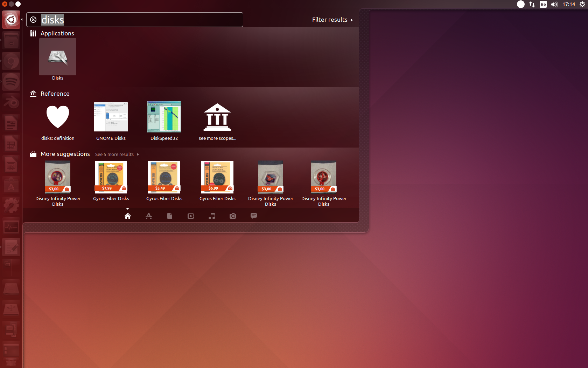588x368 pixels.
Task: Click 'see more scopes...' icon
Action: pos(217,117)
